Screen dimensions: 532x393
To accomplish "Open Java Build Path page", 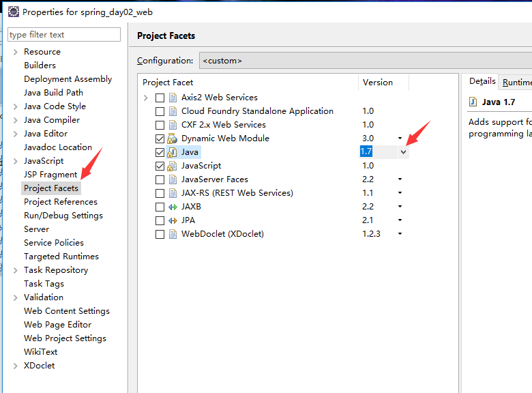I will click(x=53, y=93).
